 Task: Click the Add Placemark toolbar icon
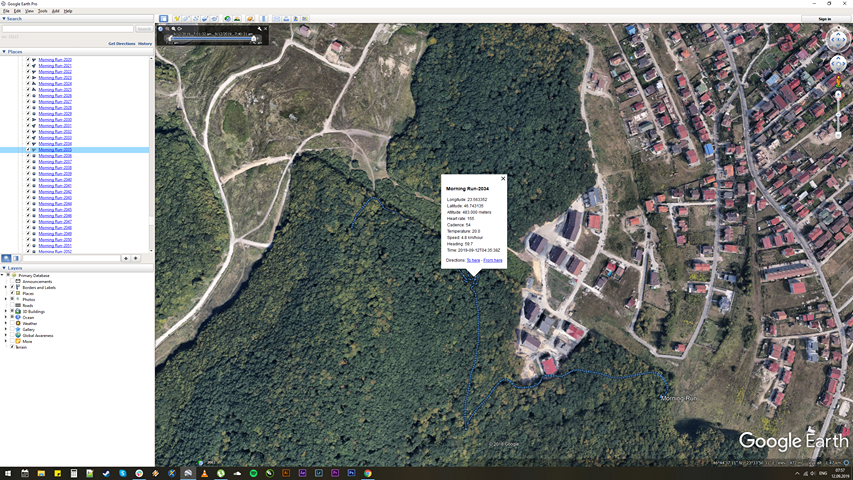tap(176, 19)
